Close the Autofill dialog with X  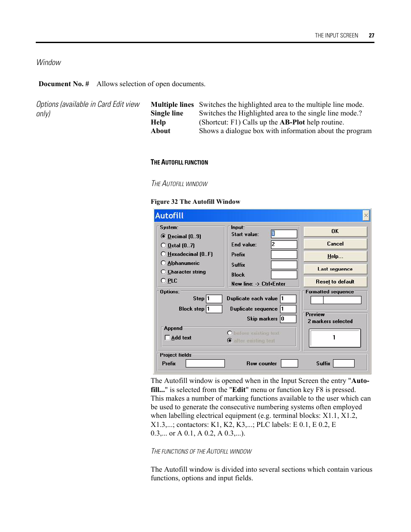tap(366, 215)
